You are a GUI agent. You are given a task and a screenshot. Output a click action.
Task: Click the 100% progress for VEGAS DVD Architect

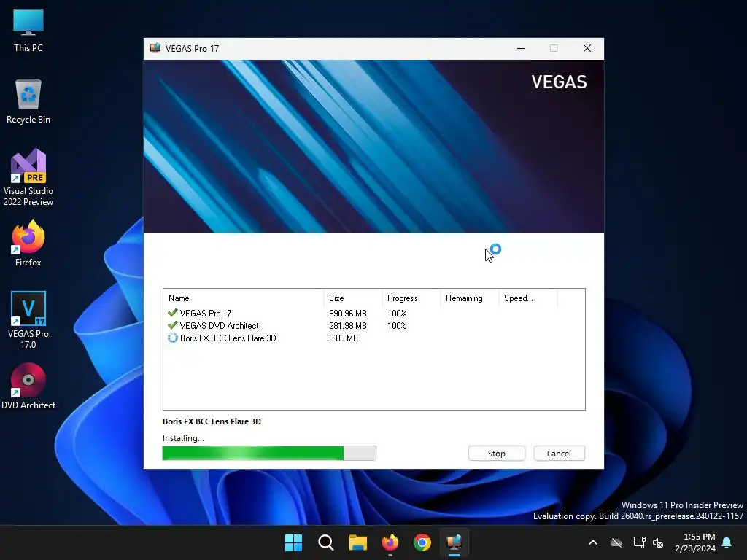pyautogui.click(x=397, y=326)
